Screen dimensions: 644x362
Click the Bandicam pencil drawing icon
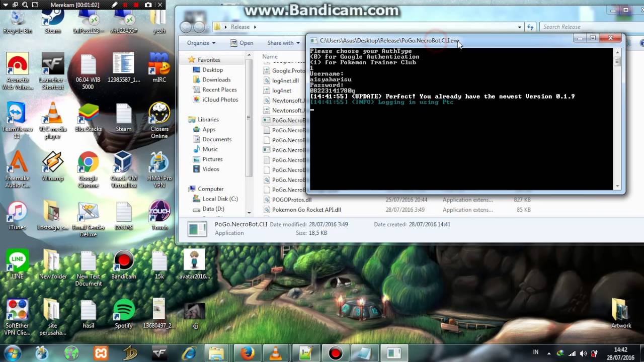115,5
